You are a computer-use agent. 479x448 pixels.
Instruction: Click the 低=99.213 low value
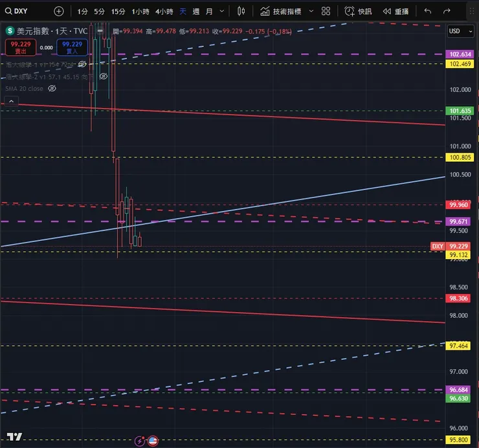194,31
